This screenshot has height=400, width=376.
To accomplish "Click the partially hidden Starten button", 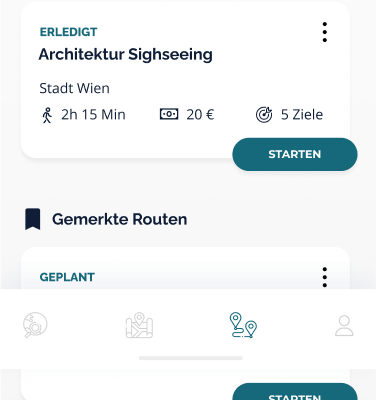I will coord(295,392).
